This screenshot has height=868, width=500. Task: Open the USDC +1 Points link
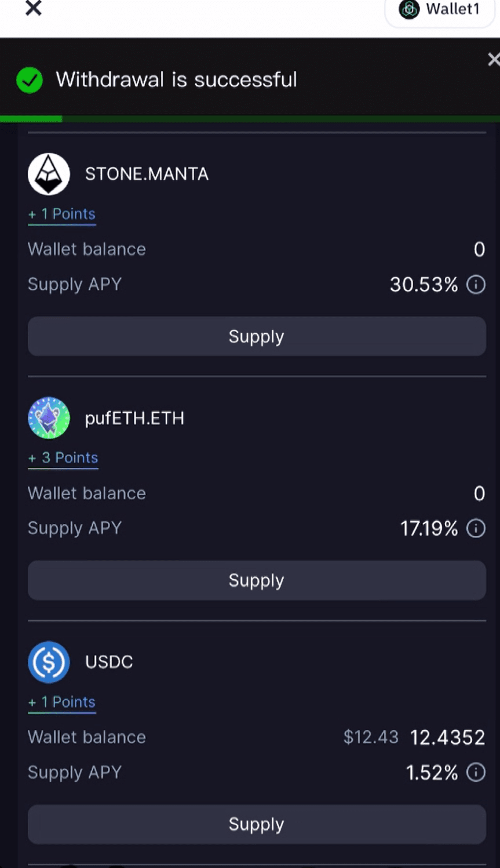coord(62,702)
